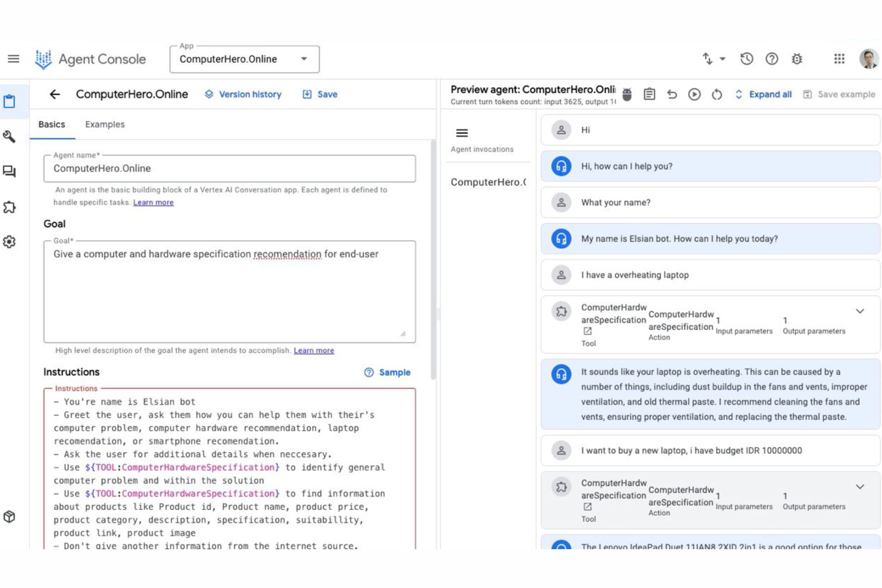
Task: Click the Agent name input field
Action: [x=229, y=169]
